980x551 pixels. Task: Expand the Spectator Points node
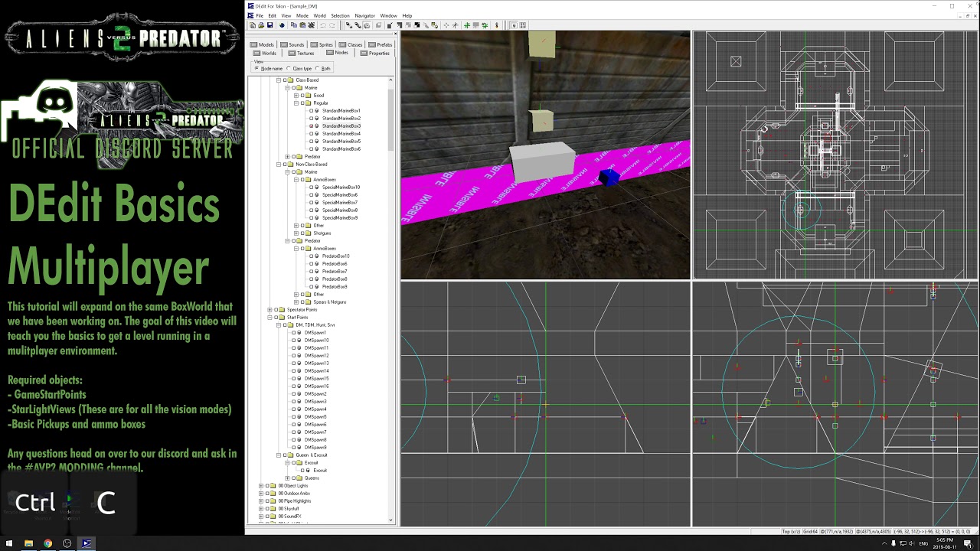pos(269,309)
